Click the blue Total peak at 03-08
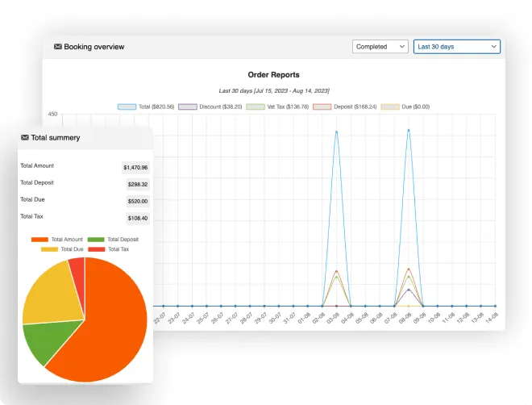 coord(336,131)
